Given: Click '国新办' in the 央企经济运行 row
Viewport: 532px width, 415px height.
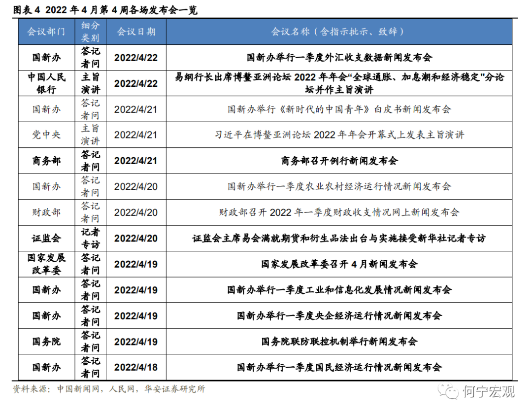Looking at the screenshot, I should 46,315.
